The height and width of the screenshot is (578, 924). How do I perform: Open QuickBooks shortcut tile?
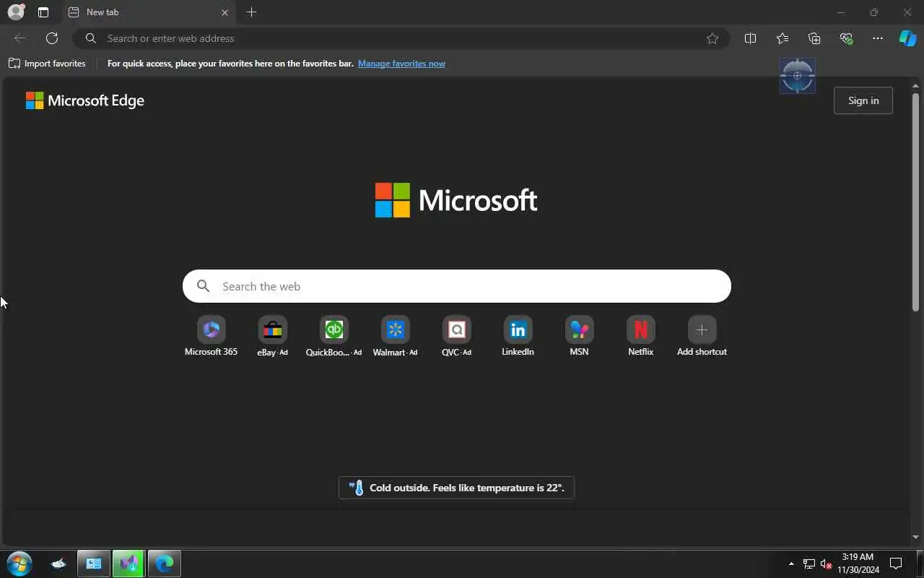(x=334, y=336)
